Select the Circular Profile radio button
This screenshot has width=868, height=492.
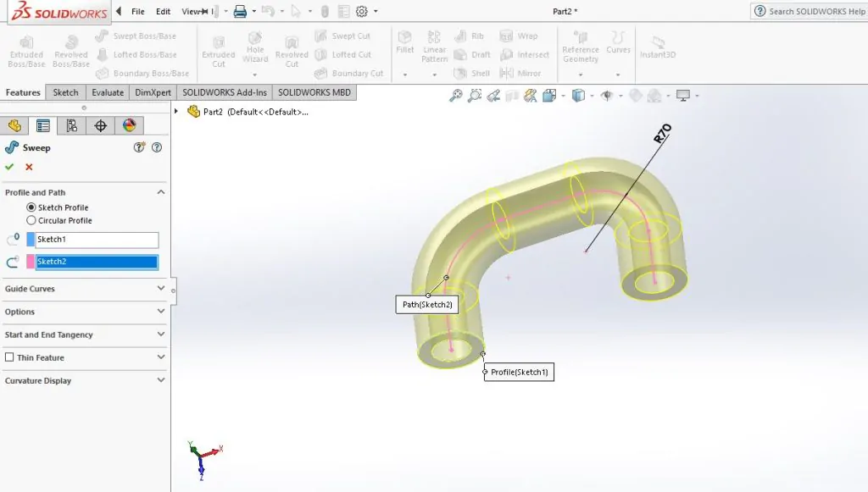click(x=31, y=220)
